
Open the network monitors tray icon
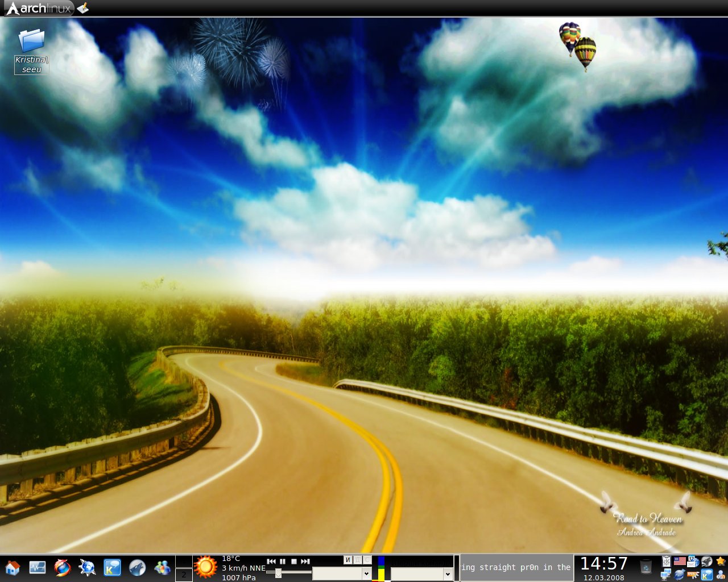(666, 575)
